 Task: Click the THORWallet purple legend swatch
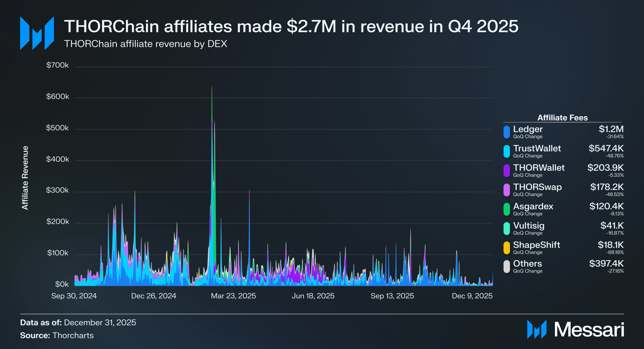pyautogui.click(x=507, y=170)
